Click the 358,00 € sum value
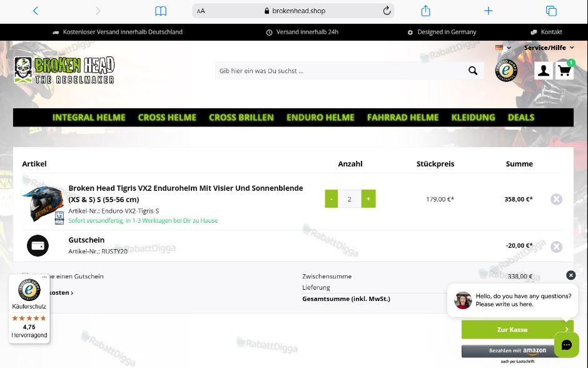 (519, 199)
